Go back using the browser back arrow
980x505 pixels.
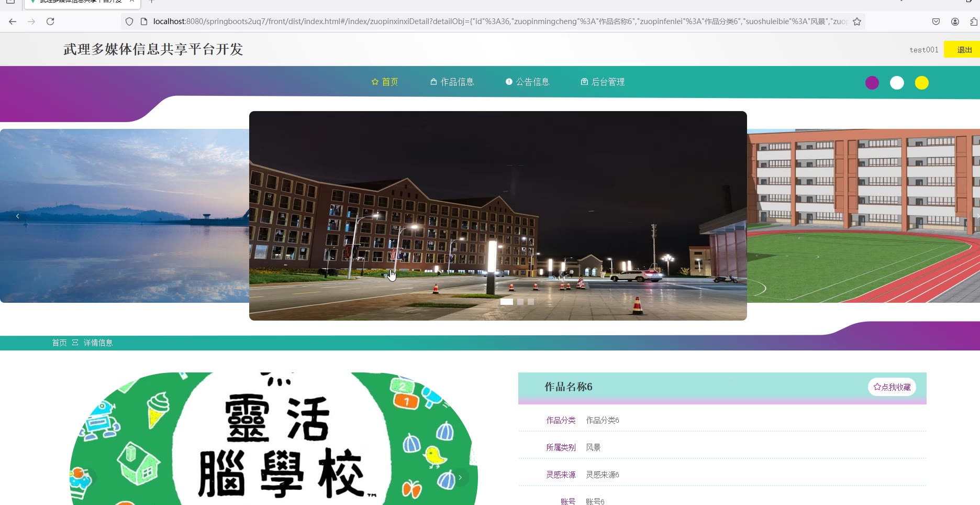pyautogui.click(x=13, y=21)
